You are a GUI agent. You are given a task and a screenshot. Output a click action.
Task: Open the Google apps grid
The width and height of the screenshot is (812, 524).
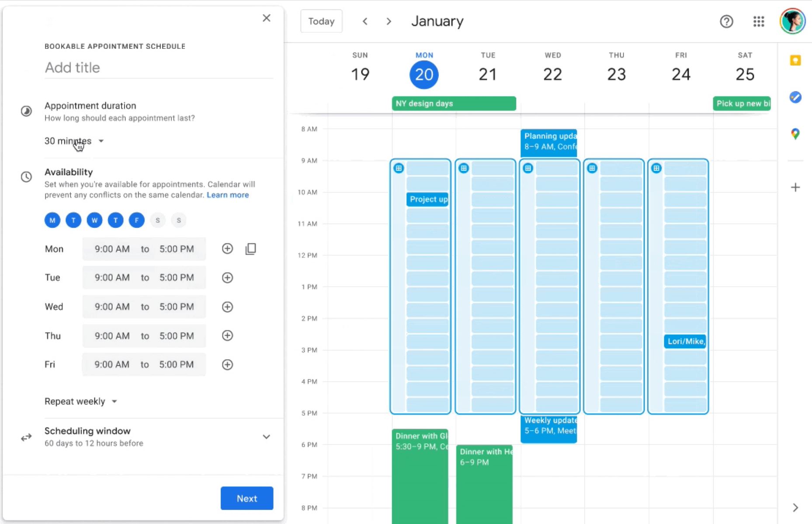point(758,21)
